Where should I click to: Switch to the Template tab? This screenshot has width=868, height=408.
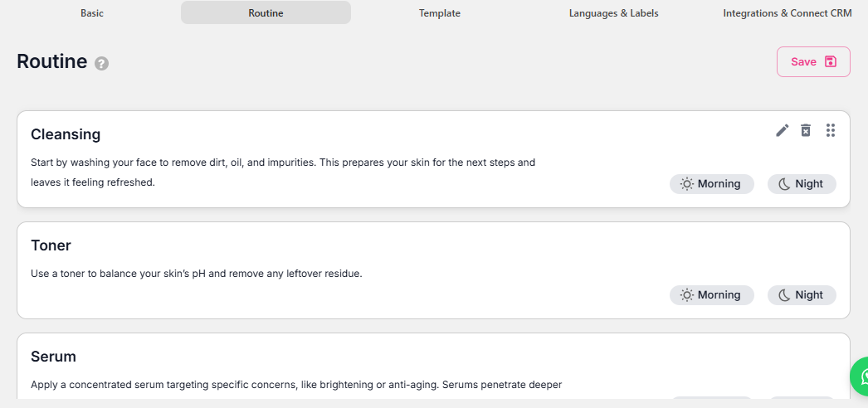pos(439,13)
